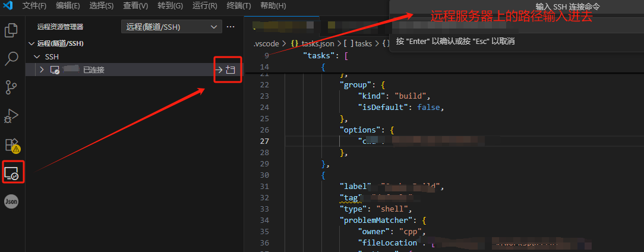Open the Run and Debug view

coord(11,116)
